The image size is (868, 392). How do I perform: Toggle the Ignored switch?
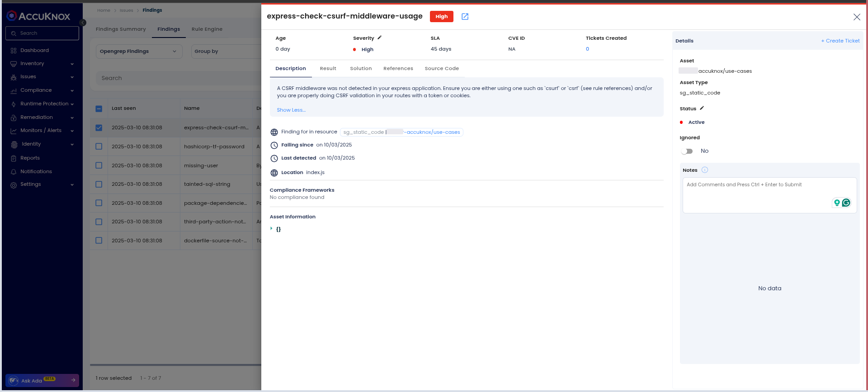click(687, 151)
